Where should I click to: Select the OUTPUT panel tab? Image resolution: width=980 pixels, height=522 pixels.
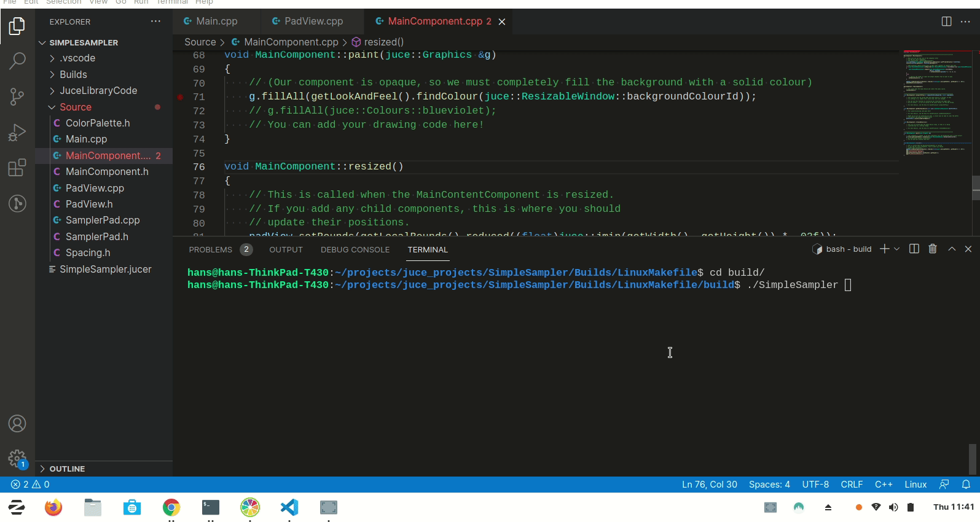tap(286, 249)
